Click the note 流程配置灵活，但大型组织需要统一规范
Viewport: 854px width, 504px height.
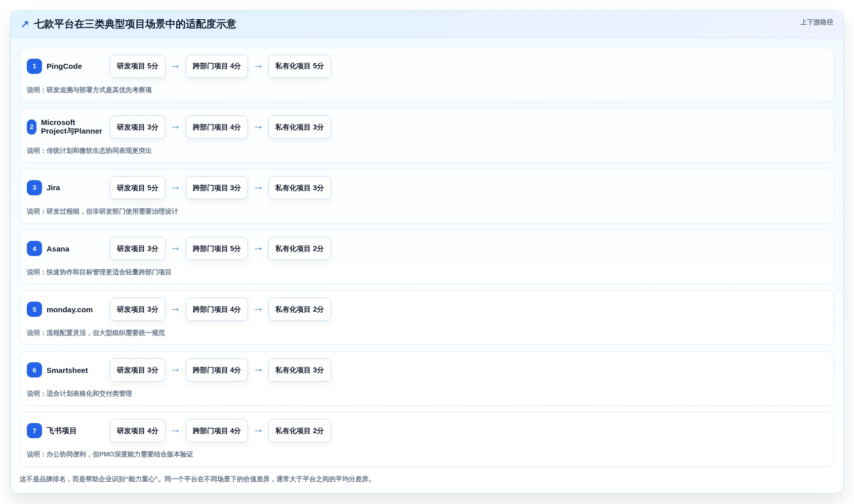[106, 333]
